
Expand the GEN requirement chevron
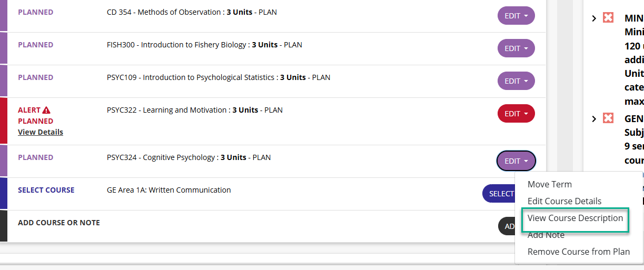[x=594, y=119]
